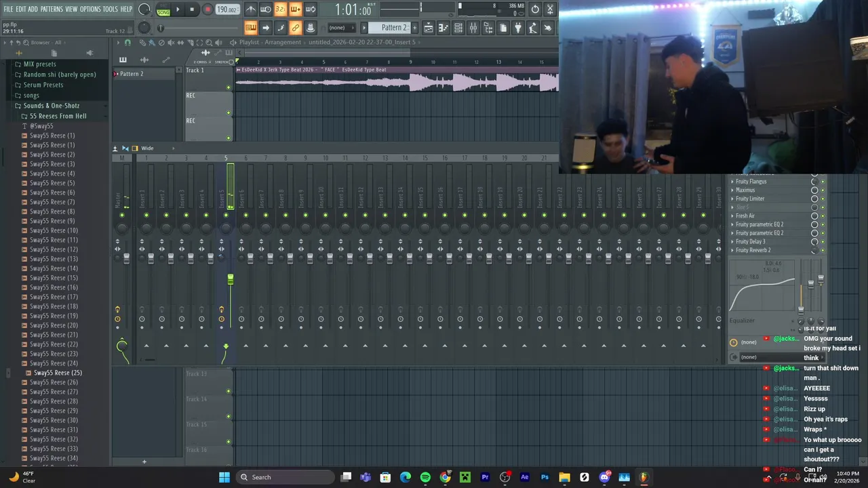This screenshot has width=868, height=488.
Task: Select the Sway55 Reese (10) sample
Action: pos(54,230)
